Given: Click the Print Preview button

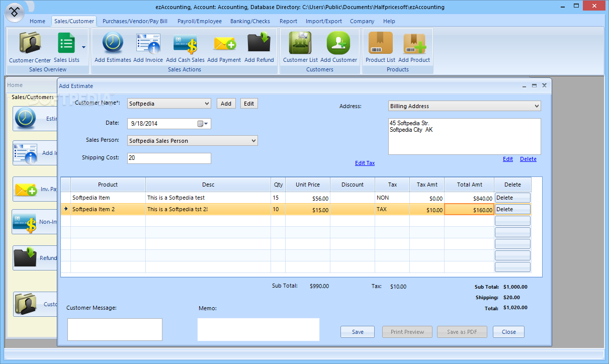Looking at the screenshot, I should 407,332.
